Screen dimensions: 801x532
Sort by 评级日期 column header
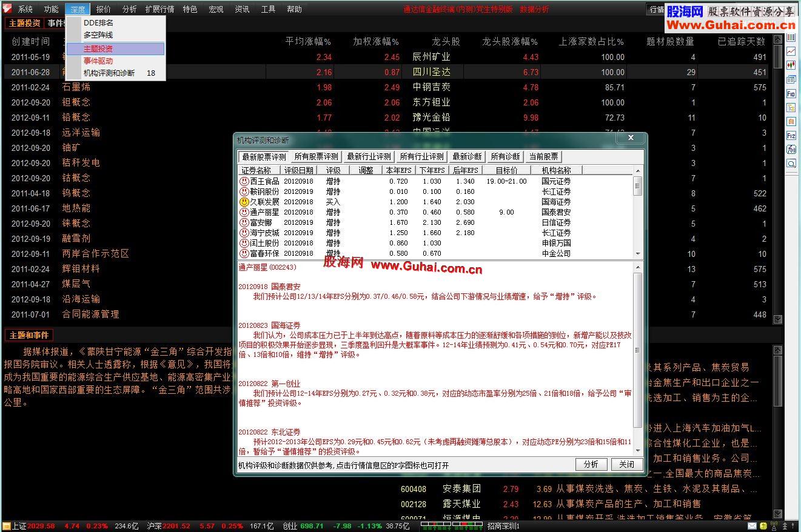pos(299,171)
